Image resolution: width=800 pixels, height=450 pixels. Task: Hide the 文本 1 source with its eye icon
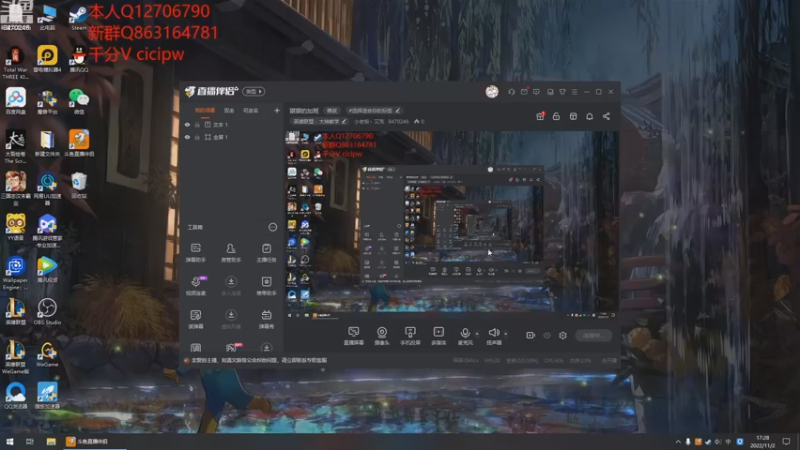pyautogui.click(x=187, y=124)
